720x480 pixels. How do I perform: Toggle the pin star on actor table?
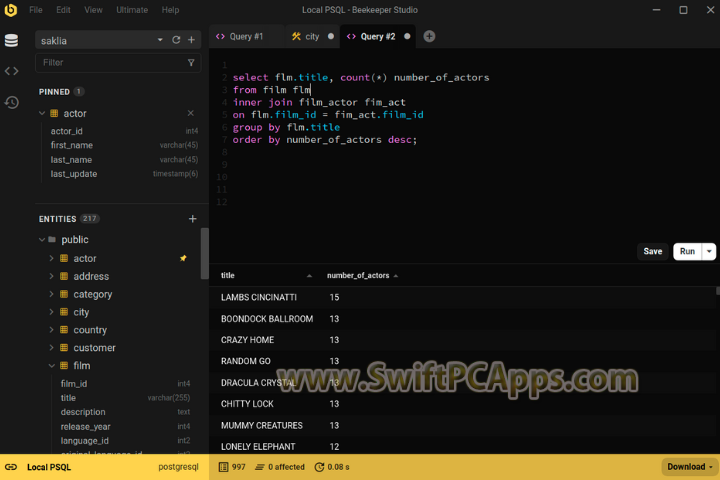coord(183,258)
